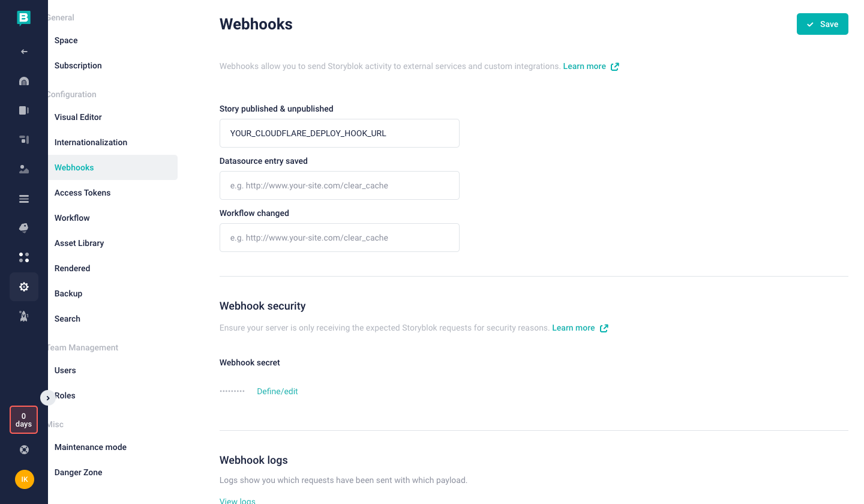Open the Datasources stacked-lines icon

pyautogui.click(x=24, y=199)
